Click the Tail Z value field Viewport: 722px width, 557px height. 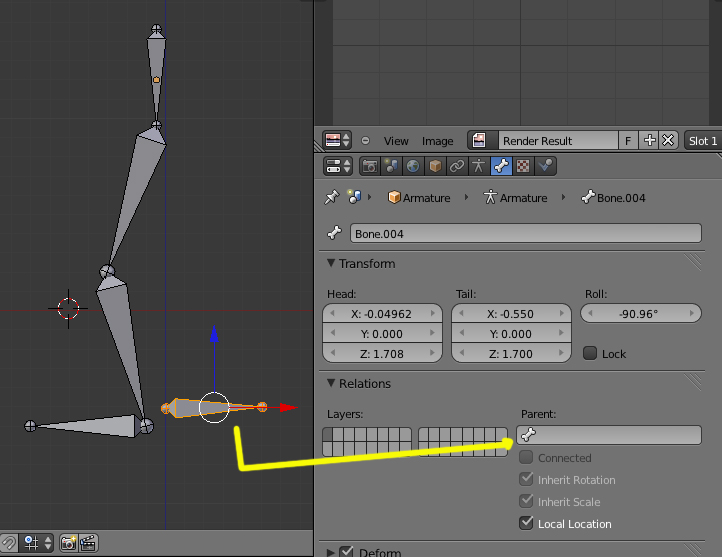point(511,354)
